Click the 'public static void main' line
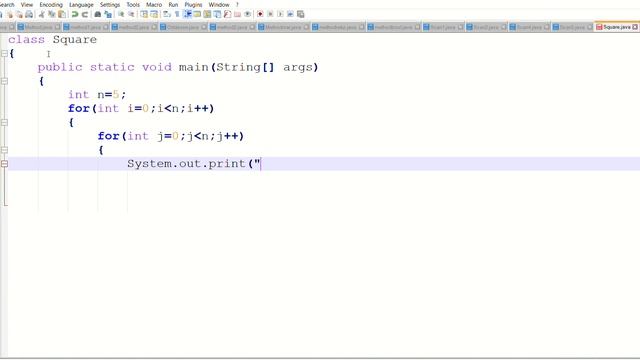Viewport: 640px width, 360px height. tap(178, 67)
